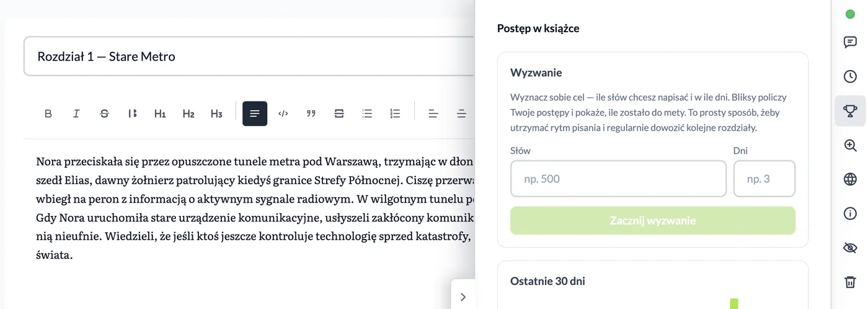Screen dimensions: 868x309
Task: Select the trophy challenge icon
Action: pos(850,111)
